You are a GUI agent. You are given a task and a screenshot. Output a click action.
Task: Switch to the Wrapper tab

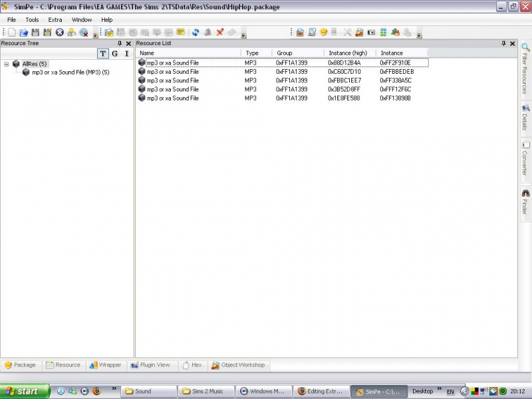coord(106,365)
